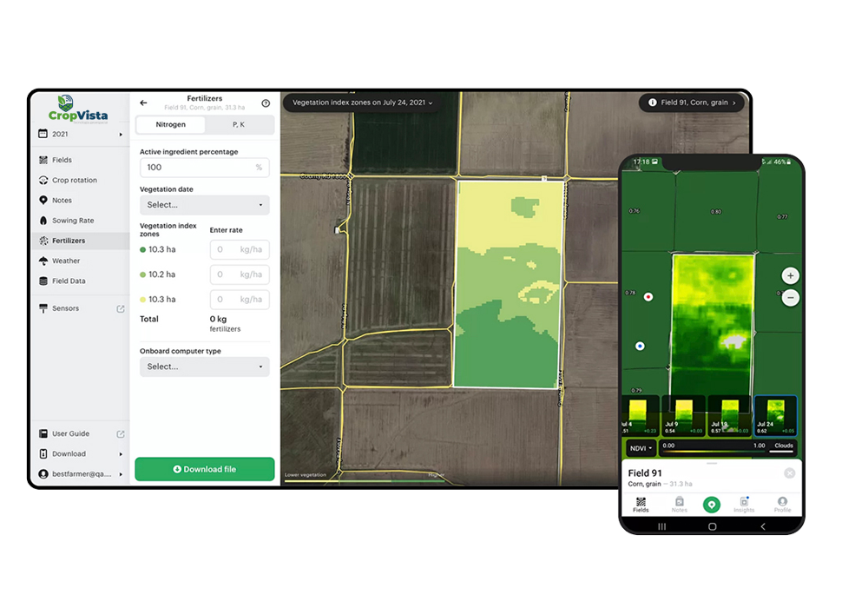Open the Onboard computer type dropdown
This screenshot has height=608, width=868.
pyautogui.click(x=204, y=367)
